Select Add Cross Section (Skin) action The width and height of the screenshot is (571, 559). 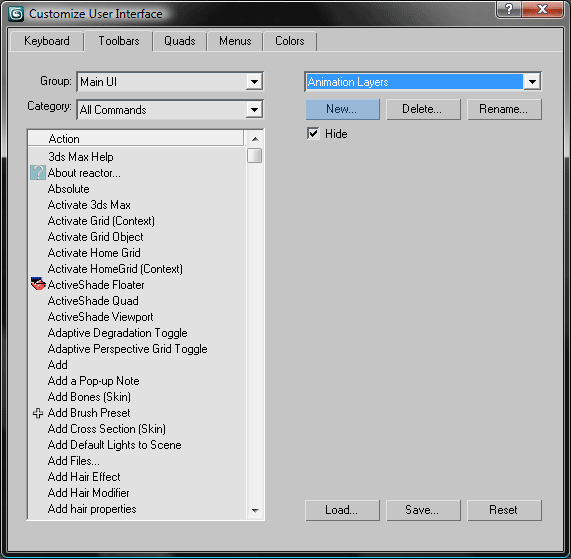[x=107, y=429]
